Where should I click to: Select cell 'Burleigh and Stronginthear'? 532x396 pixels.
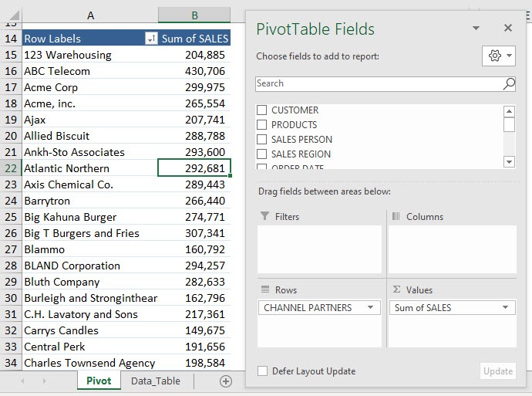(90, 298)
